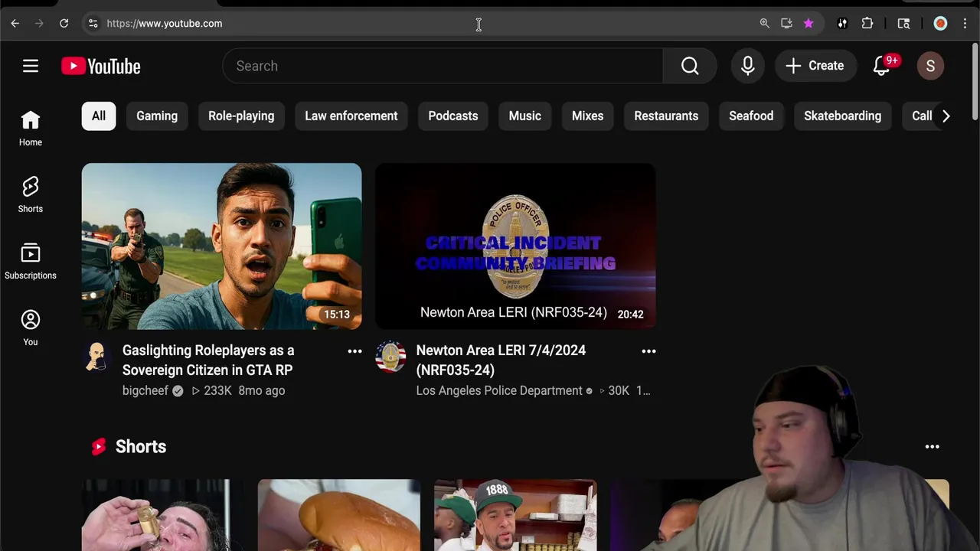980x551 pixels.
Task: Click the Create button
Action: click(x=815, y=66)
